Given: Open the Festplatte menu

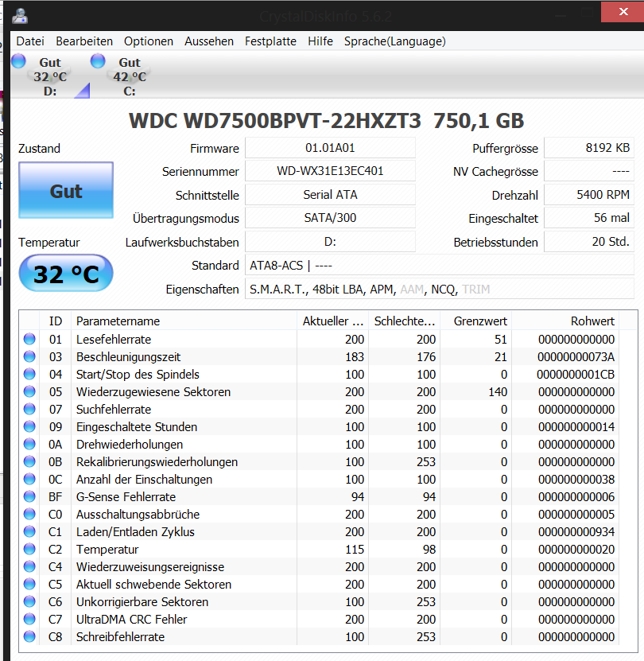Looking at the screenshot, I should (270, 41).
